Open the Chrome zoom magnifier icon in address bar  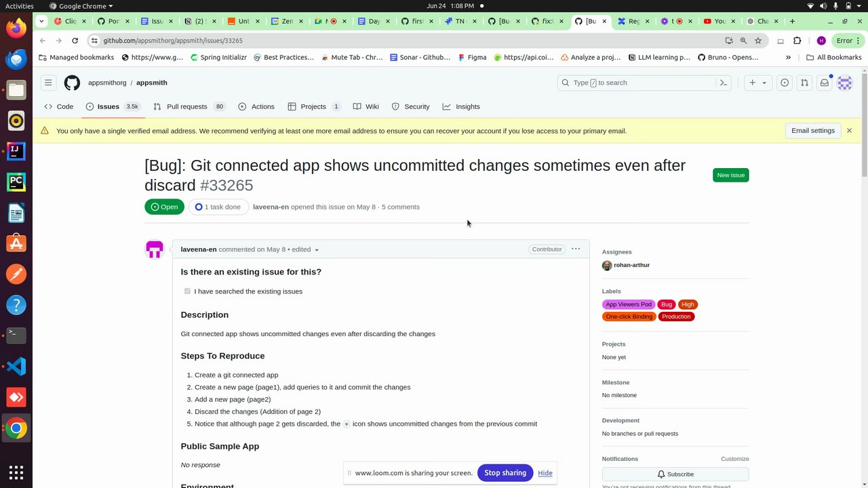(743, 41)
